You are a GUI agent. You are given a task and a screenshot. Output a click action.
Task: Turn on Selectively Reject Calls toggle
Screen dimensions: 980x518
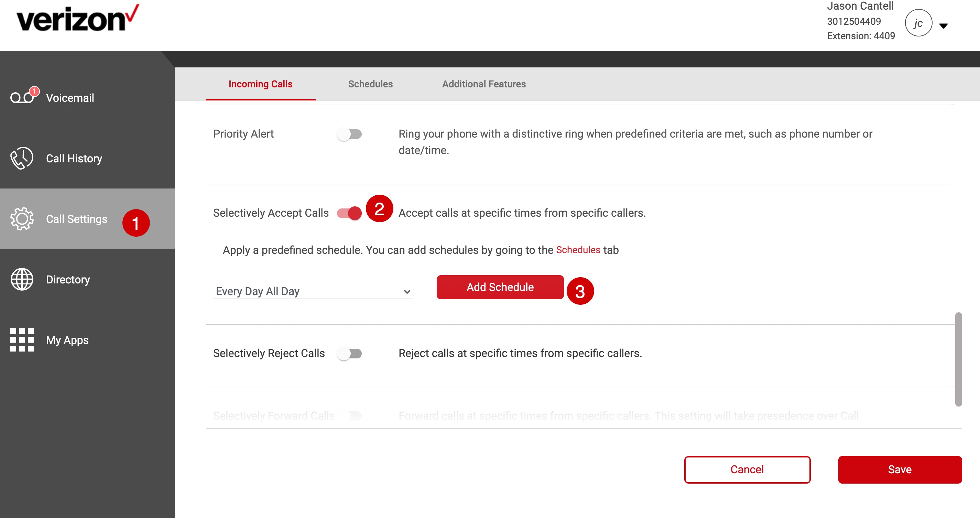(x=349, y=354)
